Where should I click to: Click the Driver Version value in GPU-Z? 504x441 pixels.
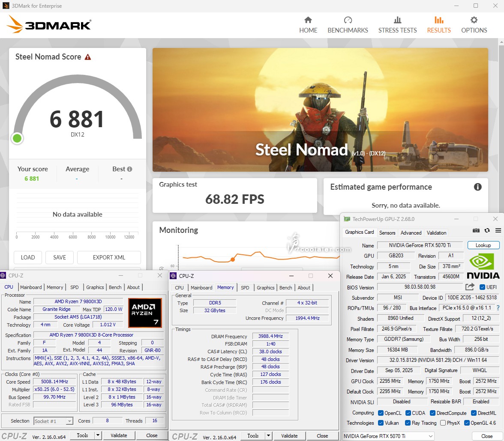(x=438, y=360)
